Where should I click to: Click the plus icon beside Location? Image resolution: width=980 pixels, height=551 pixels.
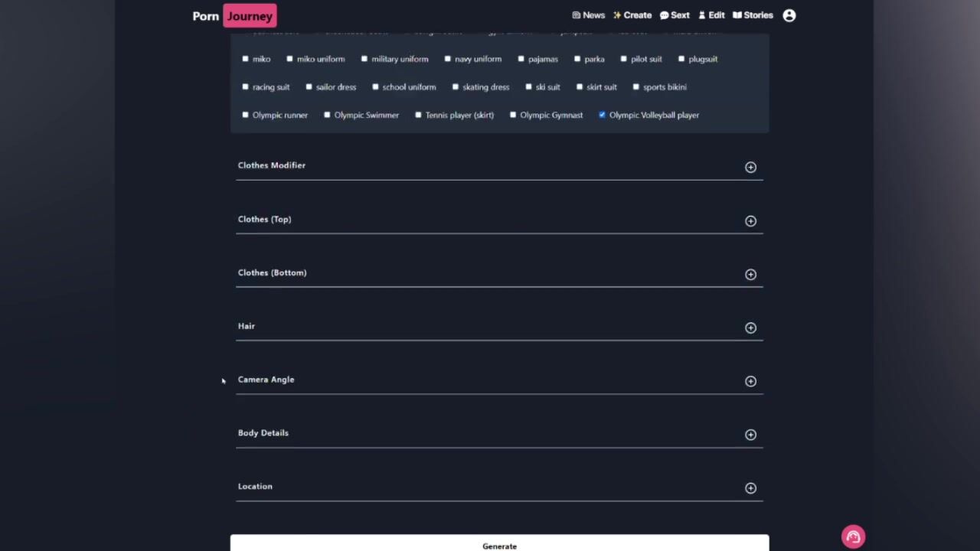coord(750,488)
